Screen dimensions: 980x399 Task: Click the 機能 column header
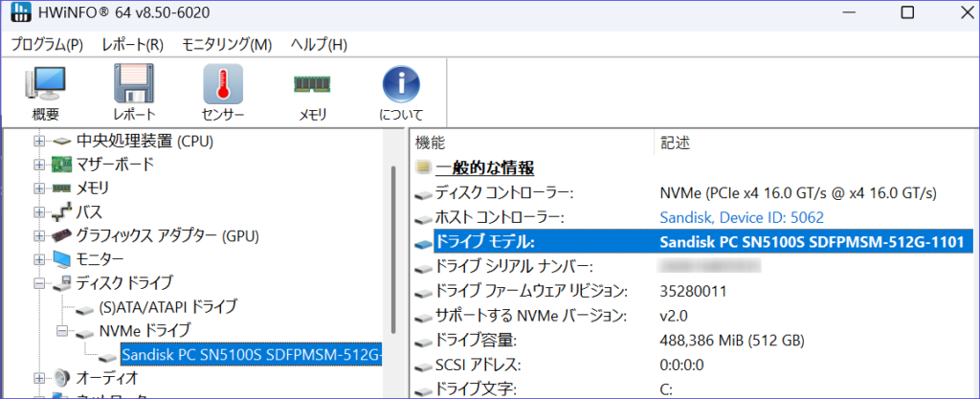click(429, 143)
